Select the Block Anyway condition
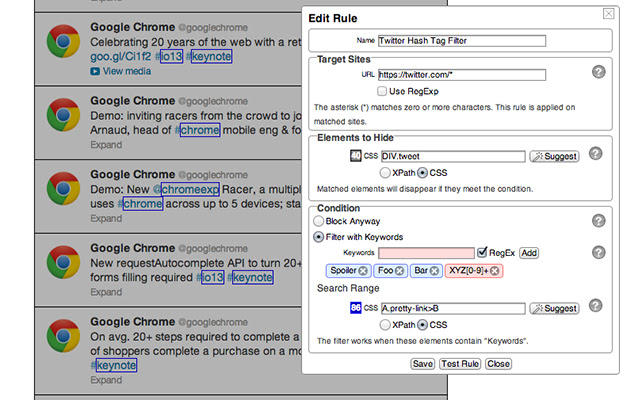This screenshot has width=640, height=400. [318, 221]
